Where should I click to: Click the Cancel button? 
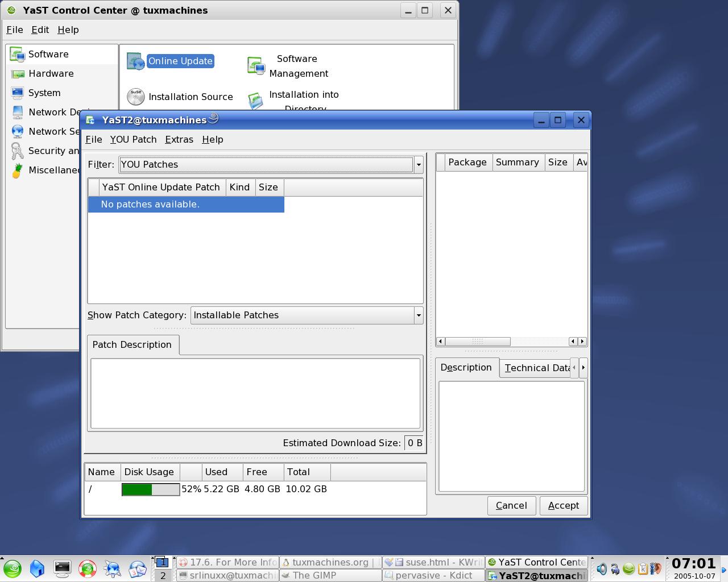click(x=511, y=505)
